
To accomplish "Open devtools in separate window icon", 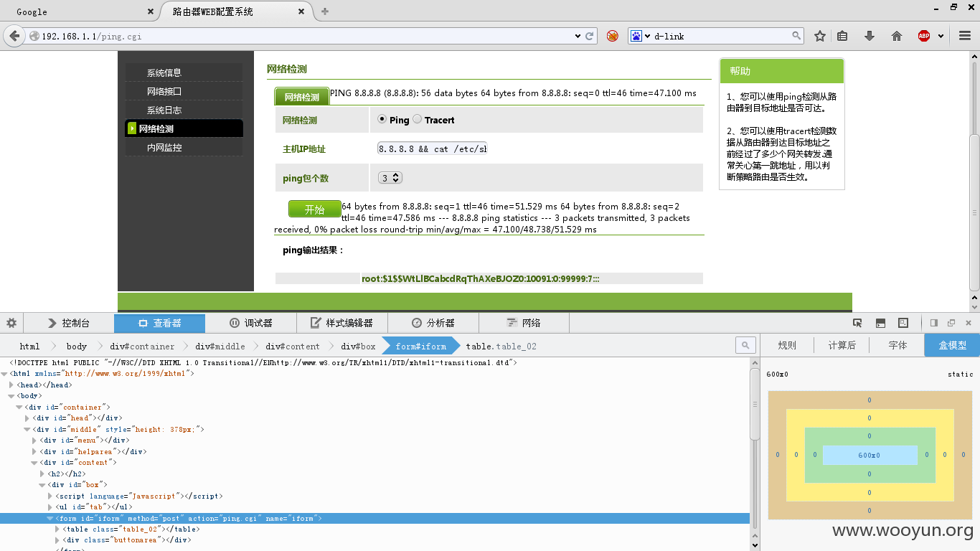I will 951,323.
